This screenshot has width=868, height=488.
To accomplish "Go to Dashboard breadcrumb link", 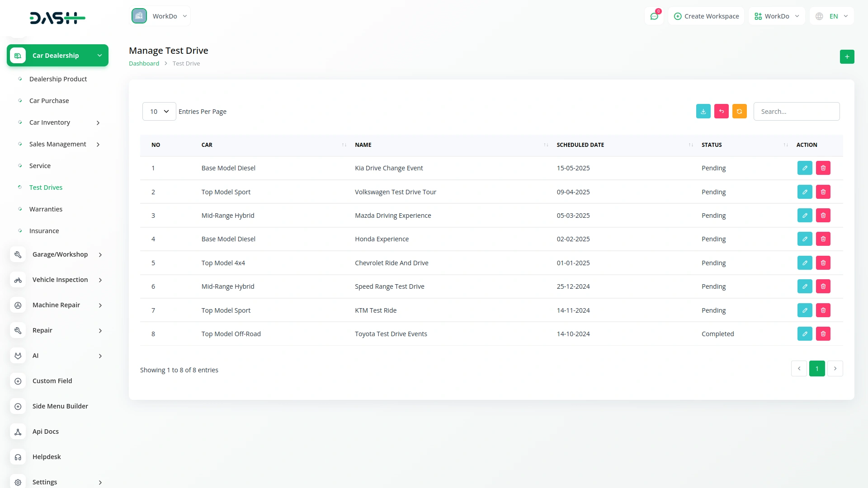I will [x=144, y=64].
